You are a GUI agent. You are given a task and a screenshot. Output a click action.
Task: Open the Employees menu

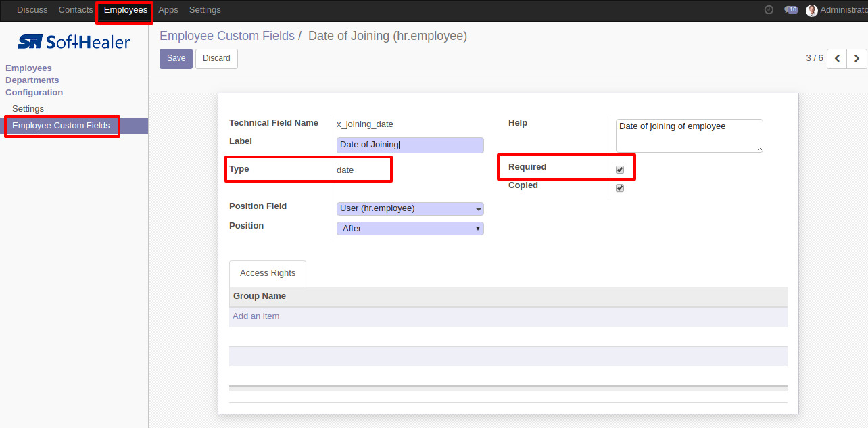click(126, 10)
